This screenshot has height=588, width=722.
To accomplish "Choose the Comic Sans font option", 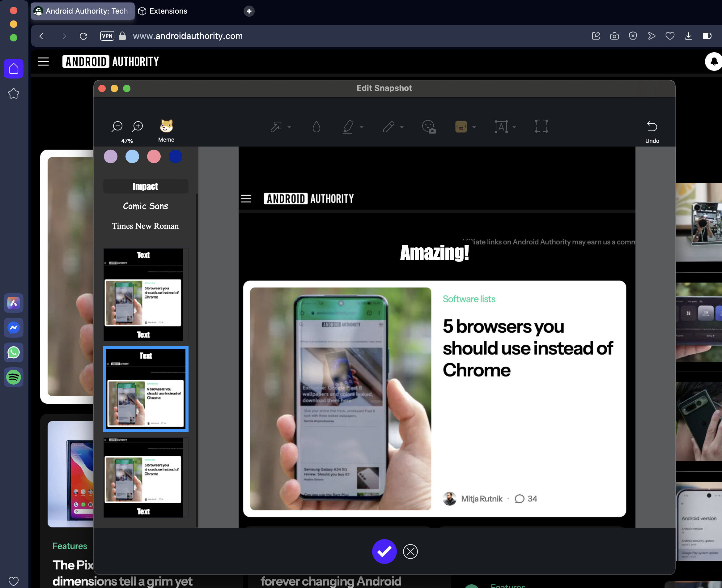I will click(145, 206).
